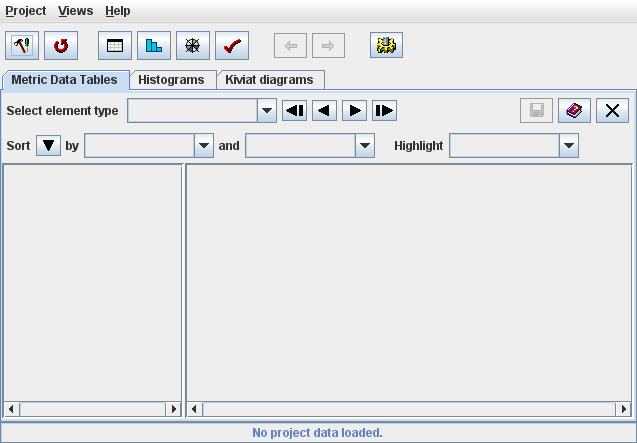The height and width of the screenshot is (443, 637).
Task: Go to next element type
Action: pyautogui.click(x=354, y=111)
